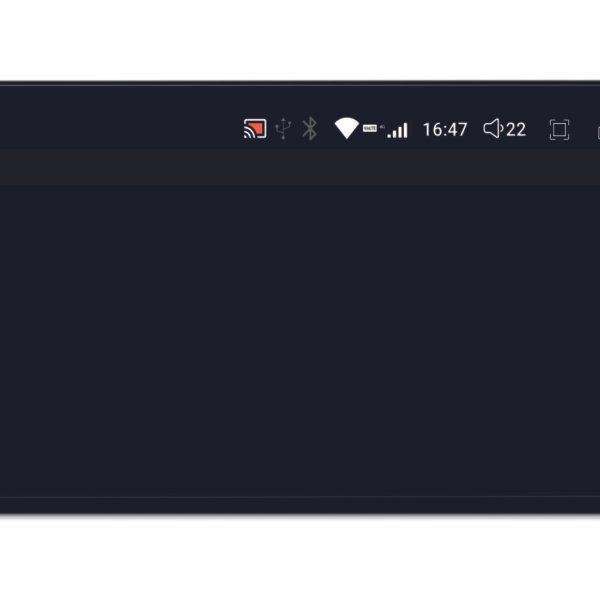Click the lighter strip below the status bar
The height and width of the screenshot is (600, 600).
pos(300,167)
